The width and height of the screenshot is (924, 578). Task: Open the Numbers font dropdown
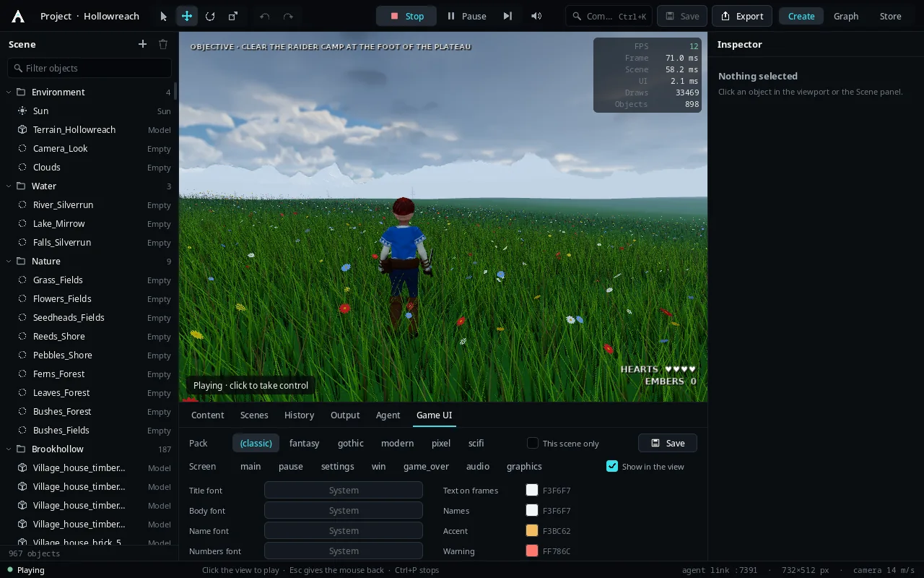coord(344,551)
